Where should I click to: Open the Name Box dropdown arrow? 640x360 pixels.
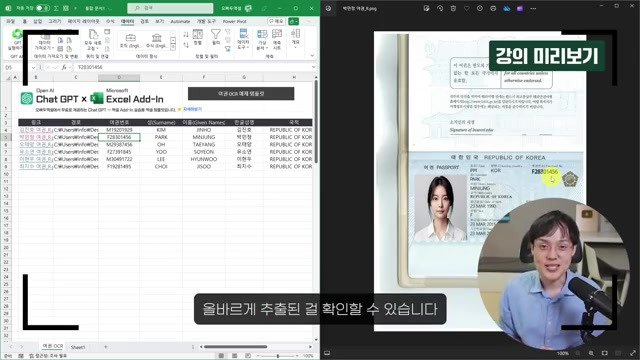click(x=33, y=67)
